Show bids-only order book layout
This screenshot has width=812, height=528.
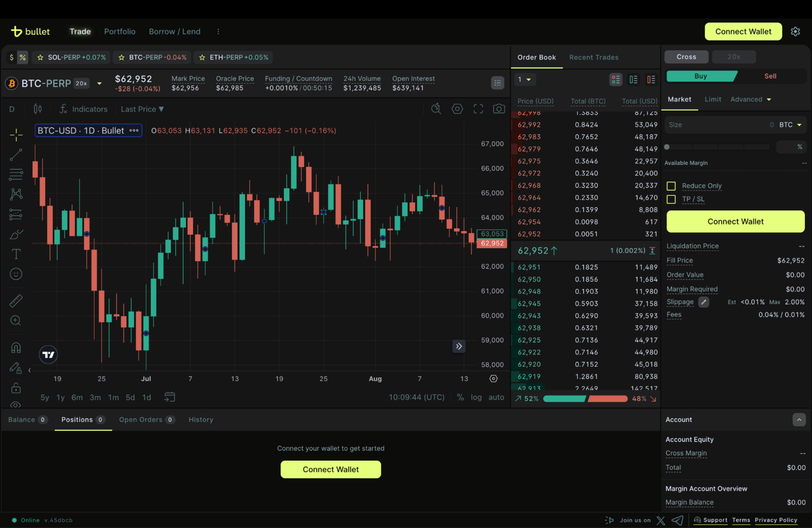click(633, 80)
